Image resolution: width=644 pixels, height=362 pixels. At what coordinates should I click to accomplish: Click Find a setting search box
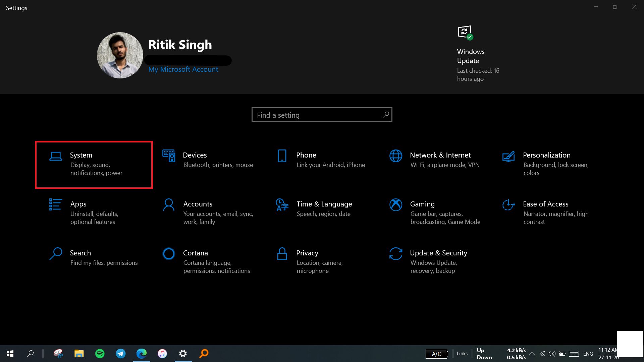pos(322,115)
